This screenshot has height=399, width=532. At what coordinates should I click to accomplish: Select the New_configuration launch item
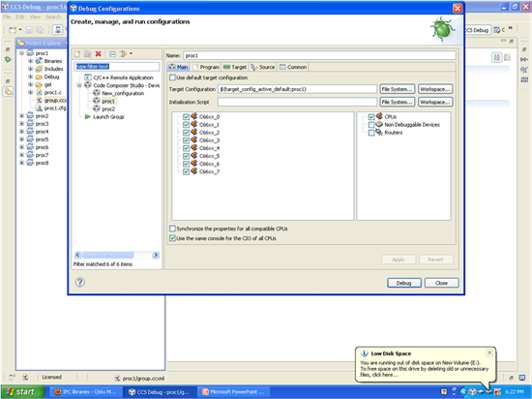pyautogui.click(x=123, y=93)
